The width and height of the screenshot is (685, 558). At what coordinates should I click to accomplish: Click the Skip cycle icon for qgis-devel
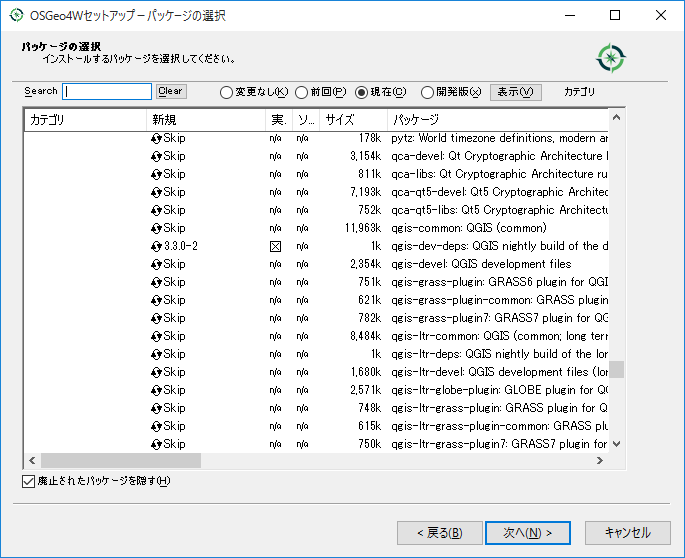157,264
